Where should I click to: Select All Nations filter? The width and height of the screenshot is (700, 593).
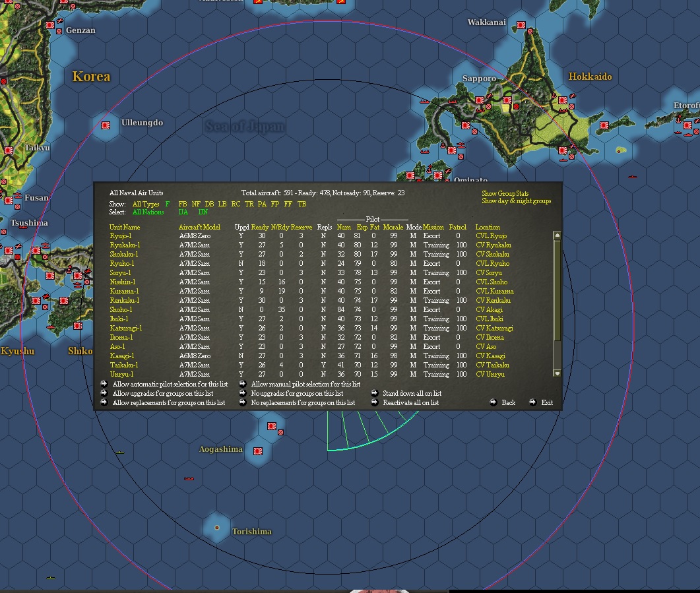click(148, 212)
